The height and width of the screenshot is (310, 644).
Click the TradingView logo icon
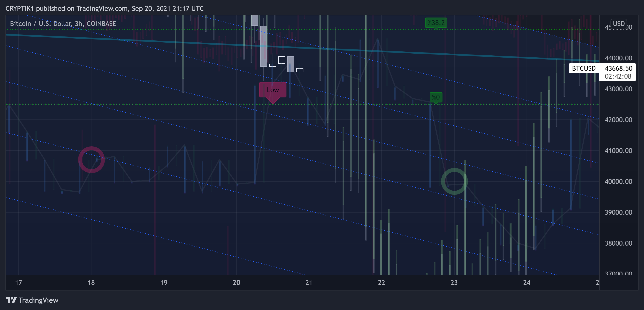(11, 300)
